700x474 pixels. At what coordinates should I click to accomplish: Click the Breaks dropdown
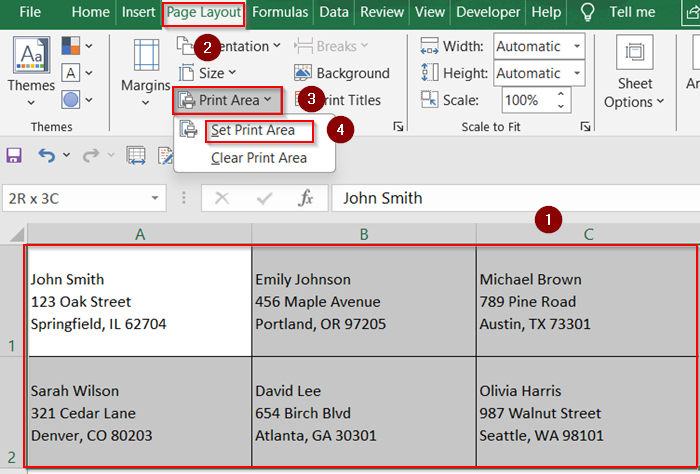coord(331,46)
